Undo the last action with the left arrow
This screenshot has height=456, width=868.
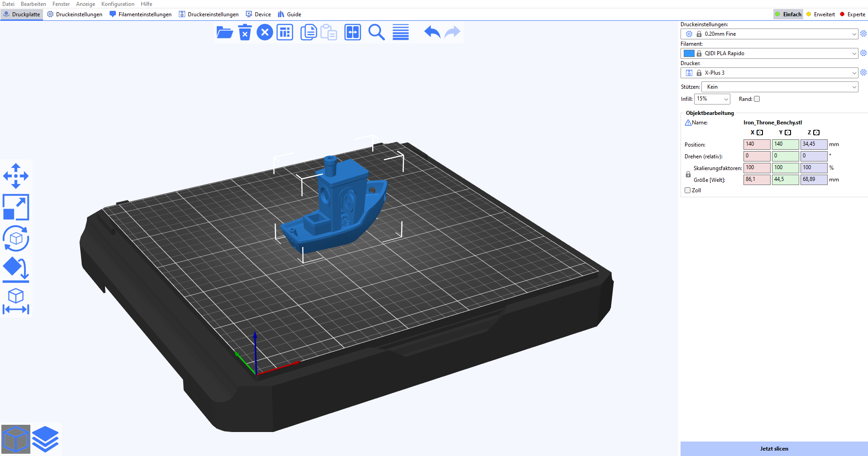tap(432, 33)
